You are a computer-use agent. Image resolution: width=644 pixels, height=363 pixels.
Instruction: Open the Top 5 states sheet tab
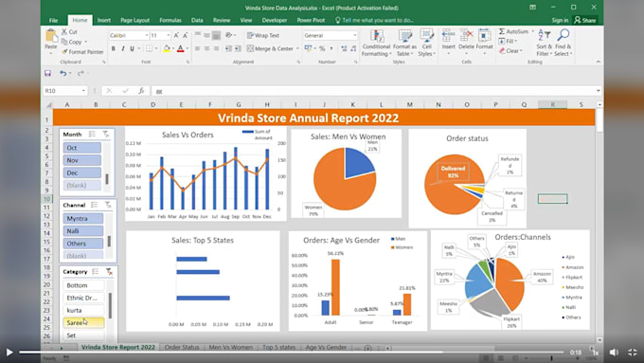pos(278,348)
